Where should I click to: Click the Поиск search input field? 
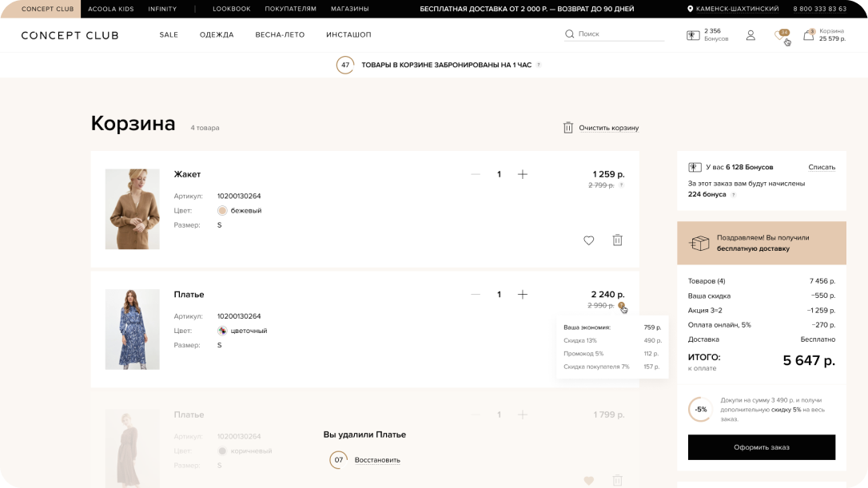point(620,34)
